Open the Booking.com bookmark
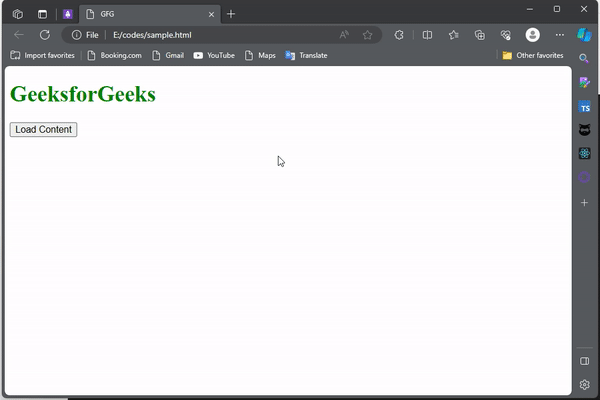The width and height of the screenshot is (600, 400). (x=114, y=56)
